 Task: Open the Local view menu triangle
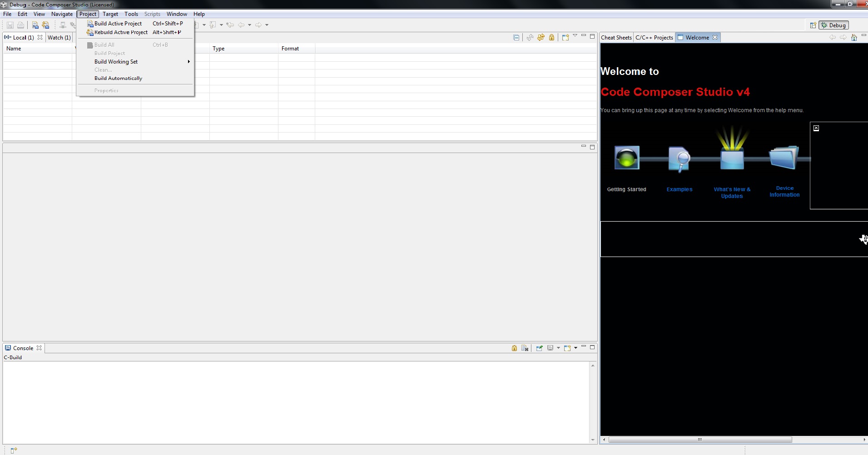tap(575, 35)
